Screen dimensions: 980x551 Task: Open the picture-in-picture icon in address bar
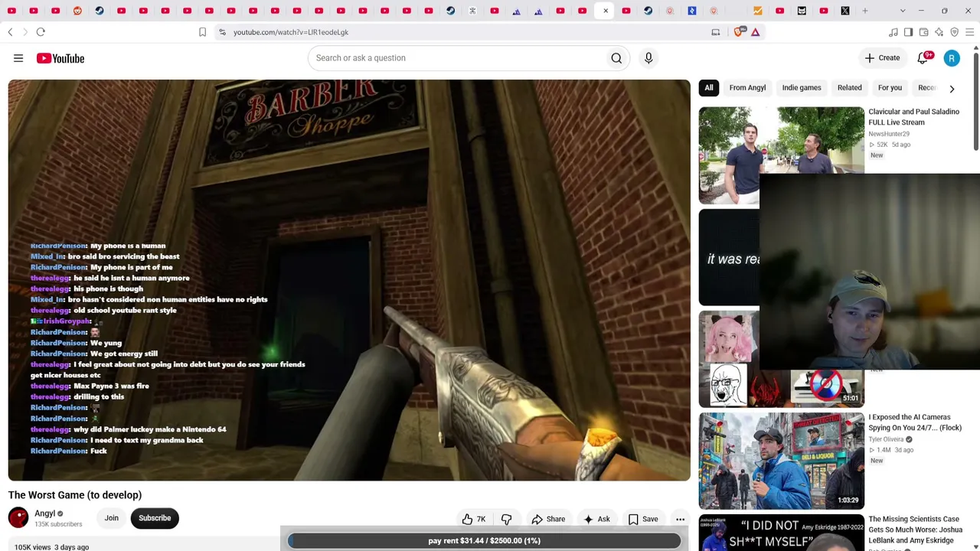click(x=716, y=32)
